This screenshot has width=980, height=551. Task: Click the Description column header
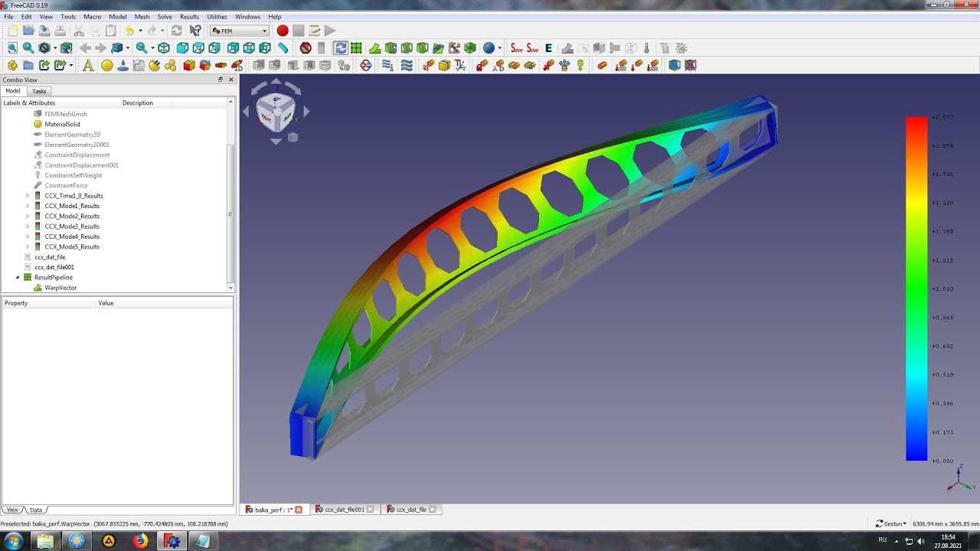point(138,103)
